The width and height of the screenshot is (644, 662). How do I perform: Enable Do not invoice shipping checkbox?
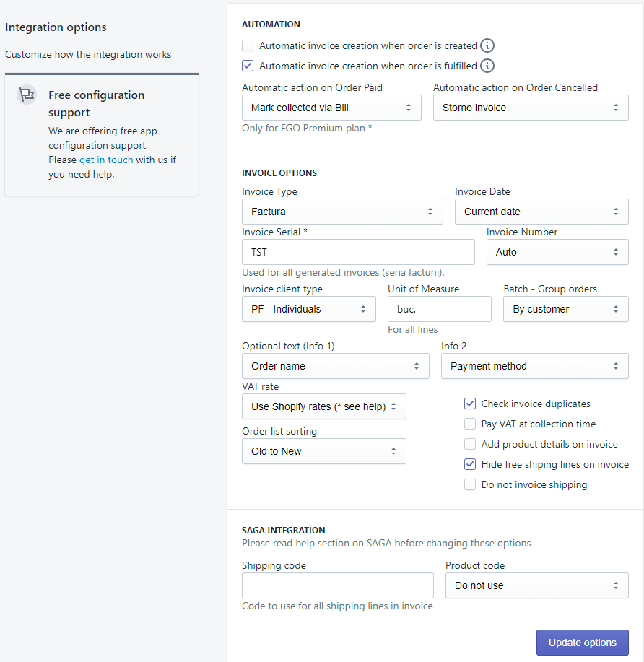470,484
